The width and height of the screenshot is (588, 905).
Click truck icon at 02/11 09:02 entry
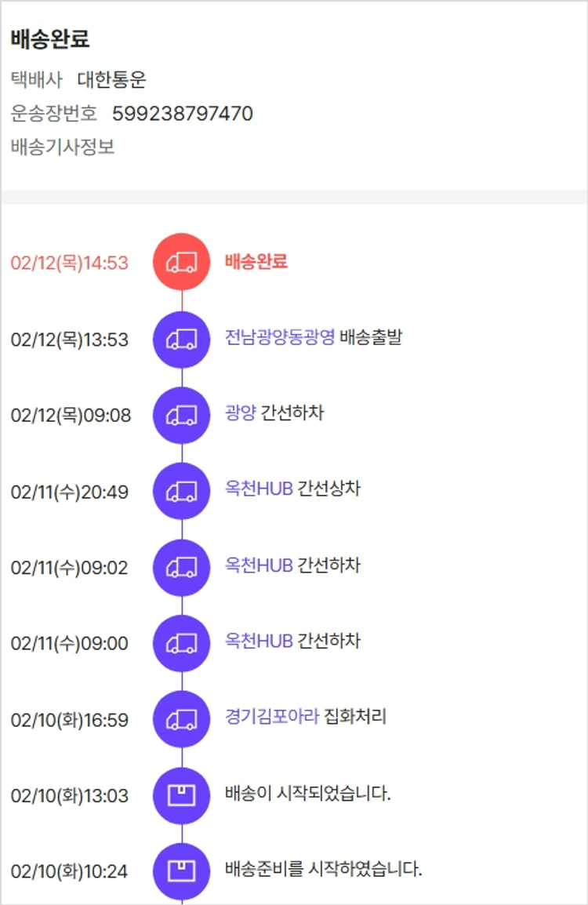[181, 567]
